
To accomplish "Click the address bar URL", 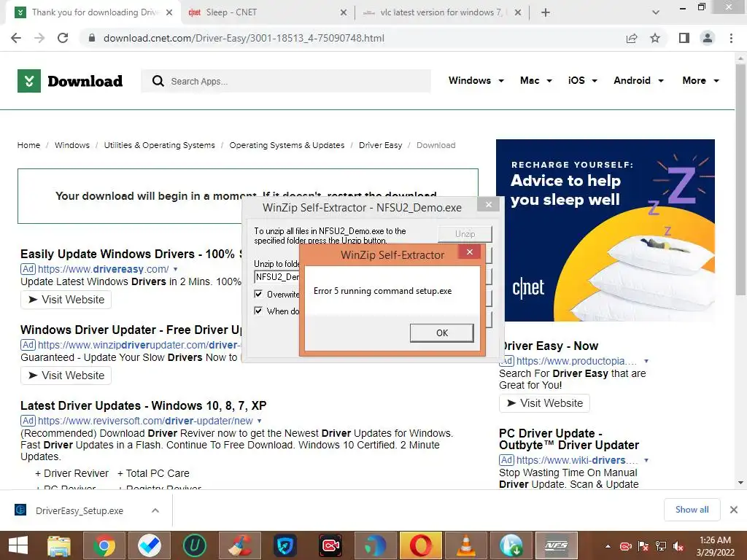I will click(x=244, y=38).
